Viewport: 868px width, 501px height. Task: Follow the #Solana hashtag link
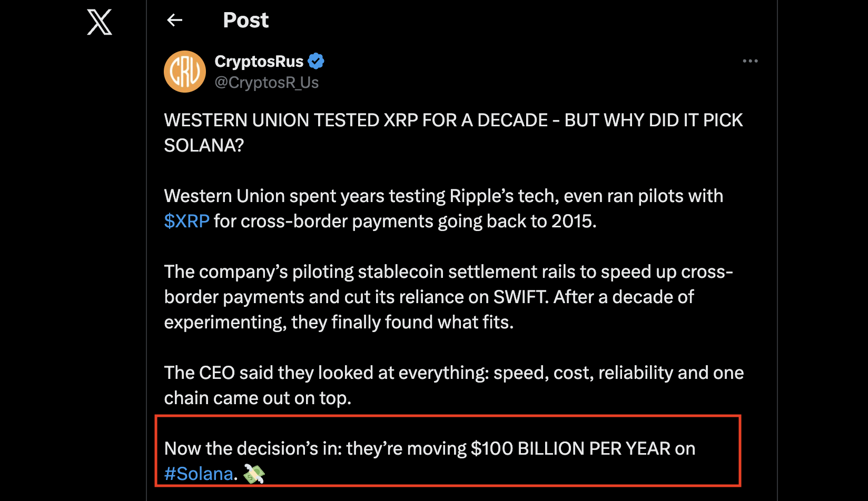(x=199, y=474)
